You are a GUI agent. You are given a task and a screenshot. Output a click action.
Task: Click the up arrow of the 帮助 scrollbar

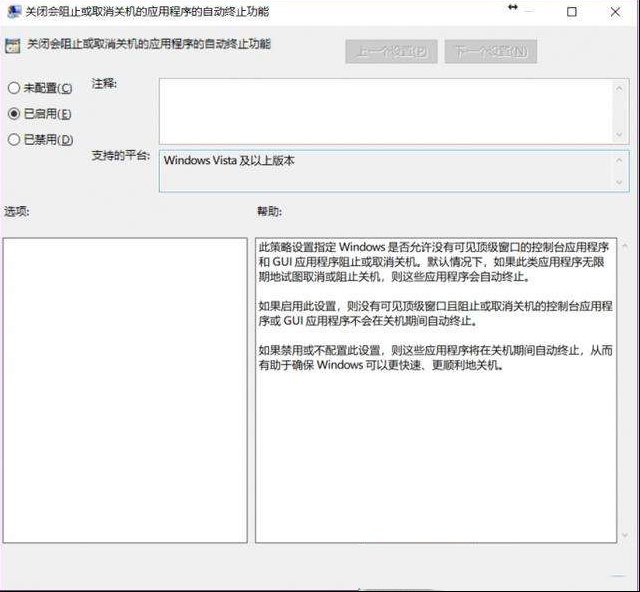[625, 246]
